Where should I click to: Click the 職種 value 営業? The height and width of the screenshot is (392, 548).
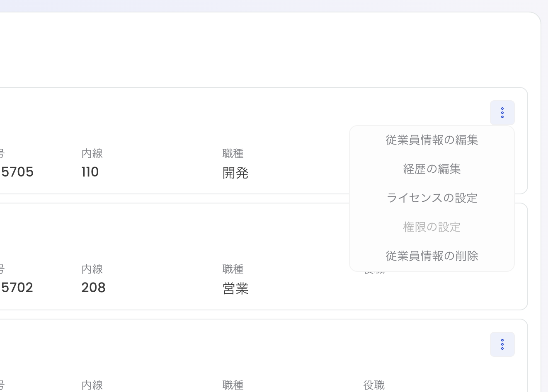tap(235, 288)
